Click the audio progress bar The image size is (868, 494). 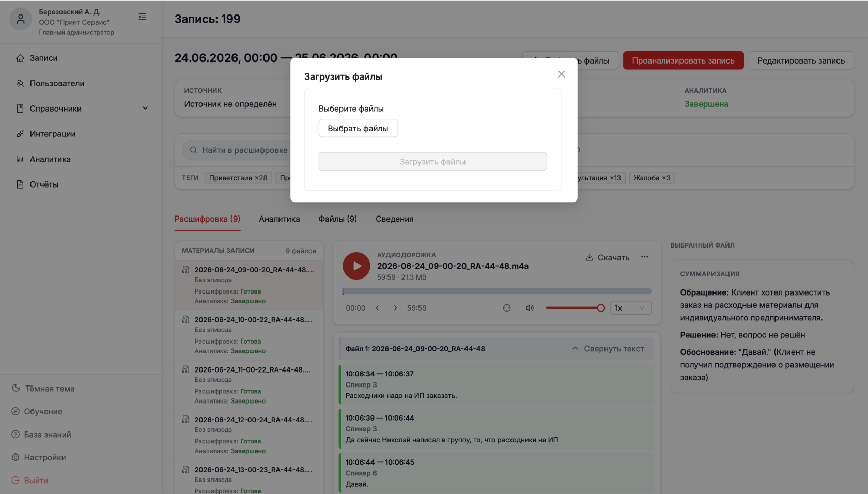497,291
